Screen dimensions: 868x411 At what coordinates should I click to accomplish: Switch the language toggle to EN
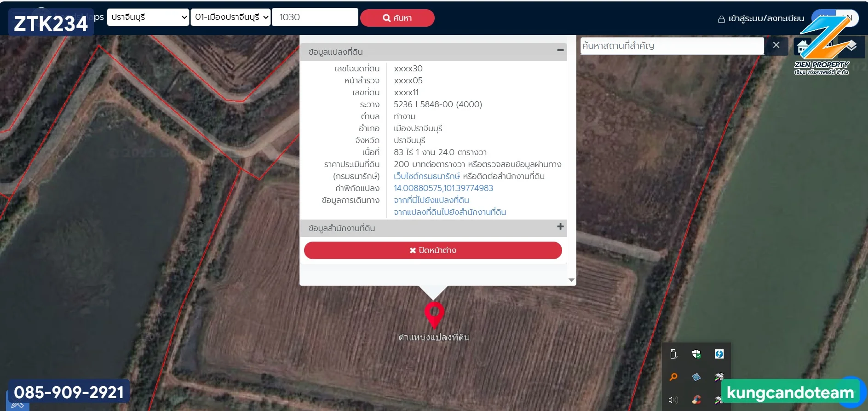(847, 17)
